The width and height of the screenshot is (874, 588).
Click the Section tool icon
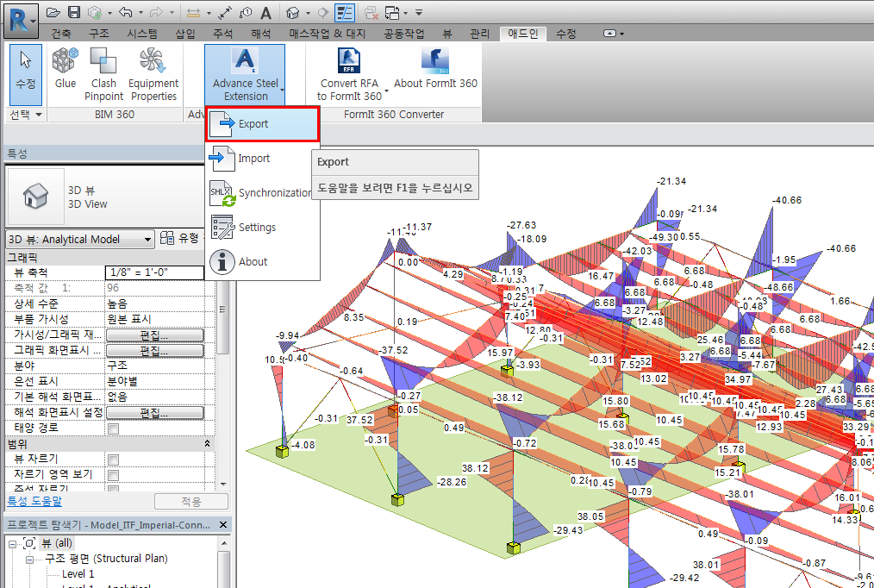click(322, 12)
